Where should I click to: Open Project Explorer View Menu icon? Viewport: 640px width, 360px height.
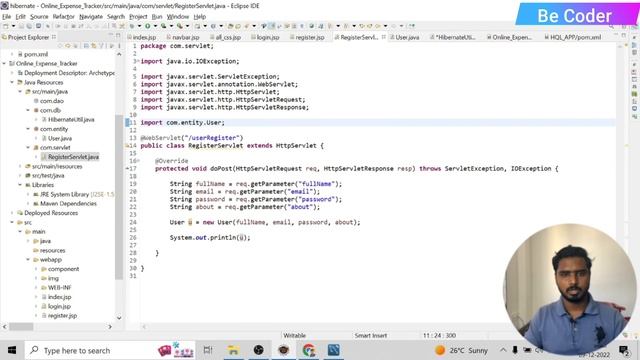[x=119, y=46]
